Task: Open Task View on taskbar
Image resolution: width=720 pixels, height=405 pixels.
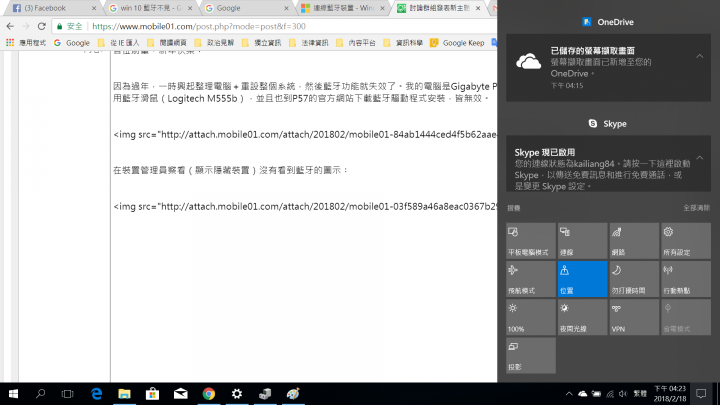Action: (x=68, y=394)
